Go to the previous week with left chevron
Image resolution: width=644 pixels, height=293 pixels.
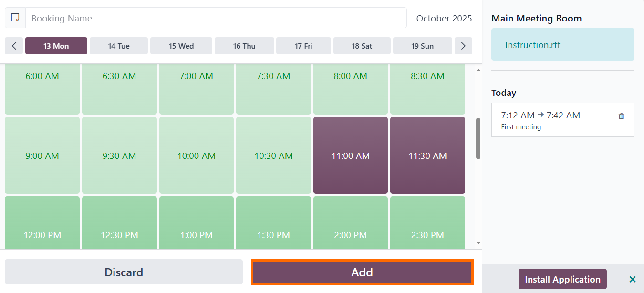(x=14, y=46)
